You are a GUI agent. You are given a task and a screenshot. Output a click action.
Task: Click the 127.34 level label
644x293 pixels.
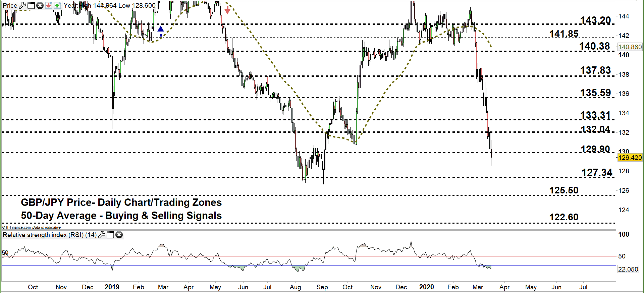click(x=597, y=172)
